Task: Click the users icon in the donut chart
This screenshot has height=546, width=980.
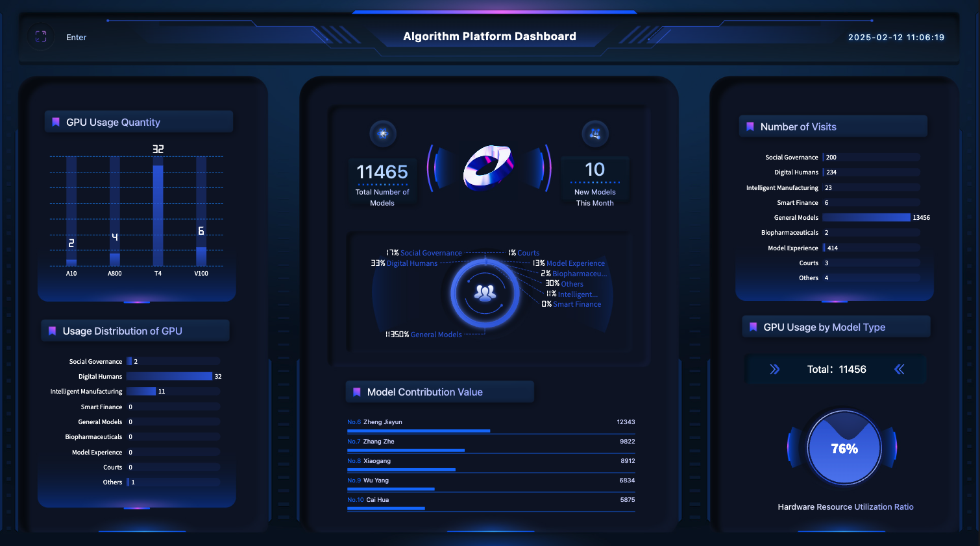Action: pyautogui.click(x=485, y=293)
